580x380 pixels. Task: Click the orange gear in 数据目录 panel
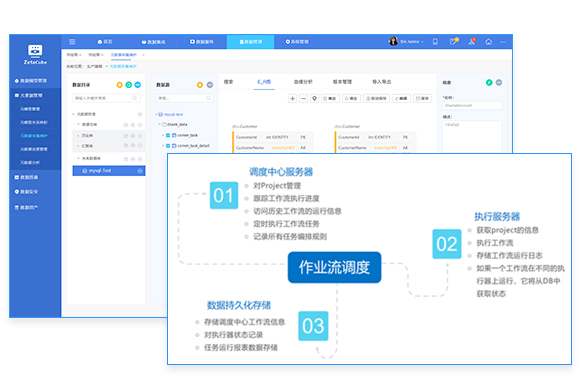[119, 85]
